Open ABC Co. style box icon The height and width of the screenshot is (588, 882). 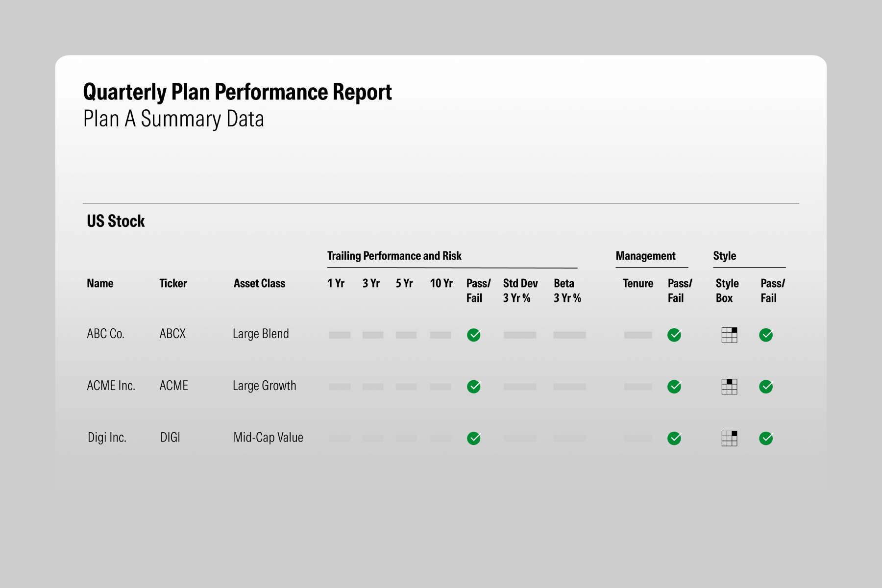[x=729, y=335]
